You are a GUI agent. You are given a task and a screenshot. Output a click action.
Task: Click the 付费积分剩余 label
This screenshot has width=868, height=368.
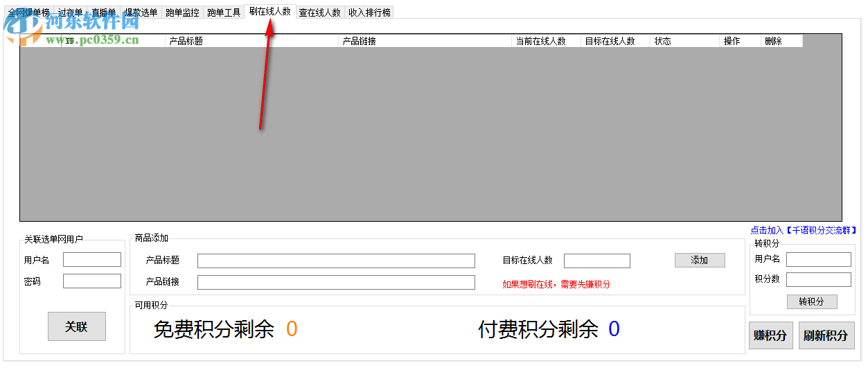pos(538,329)
